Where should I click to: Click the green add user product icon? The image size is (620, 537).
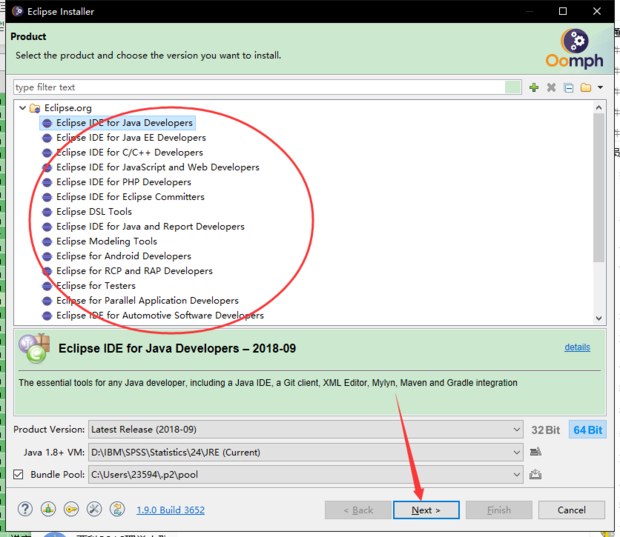coord(534,88)
